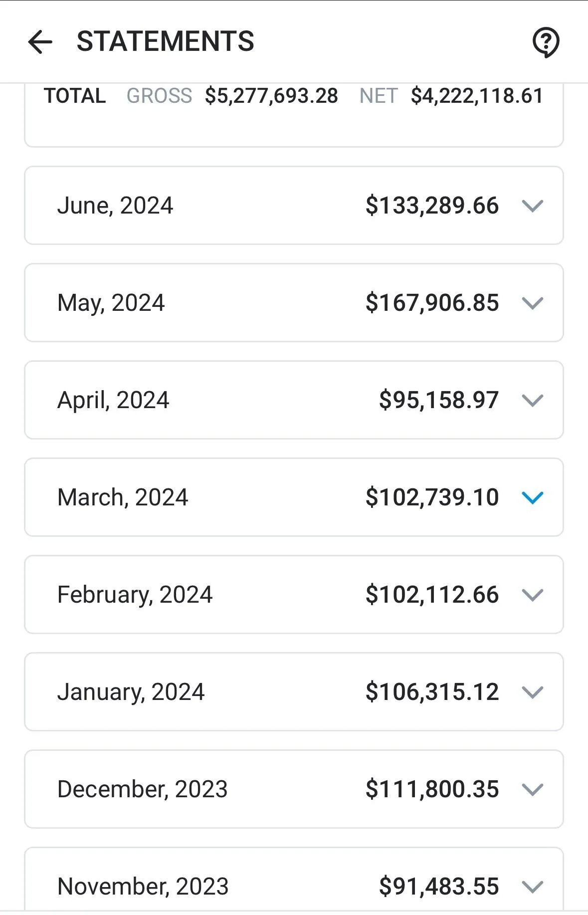Open the June, 2024 statement row

[294, 206]
